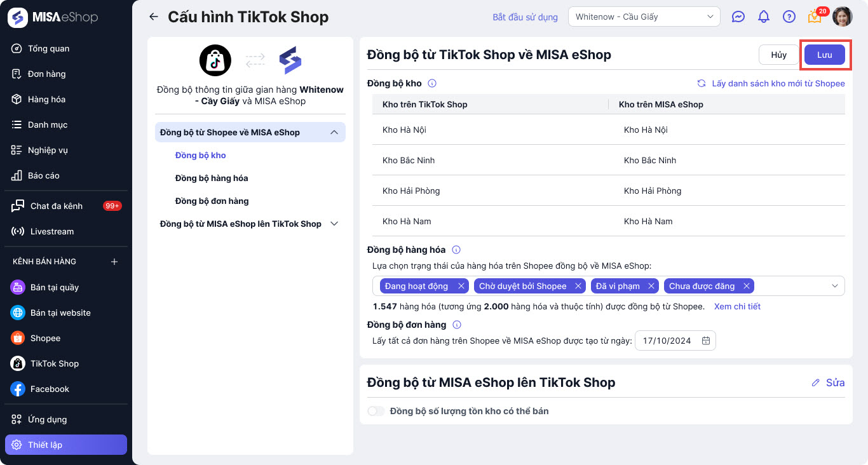The width and height of the screenshot is (868, 465).
Task: Click the help question mark icon
Action: click(x=789, y=17)
